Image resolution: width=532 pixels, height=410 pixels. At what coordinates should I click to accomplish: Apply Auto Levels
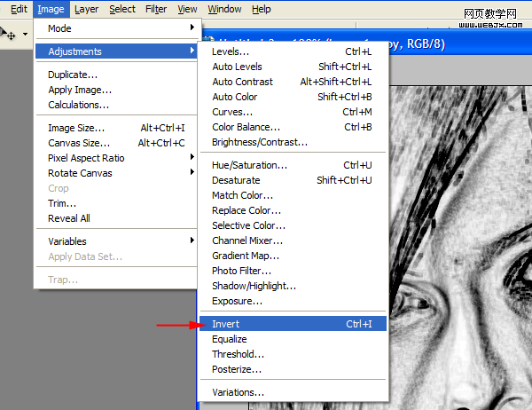click(293, 67)
